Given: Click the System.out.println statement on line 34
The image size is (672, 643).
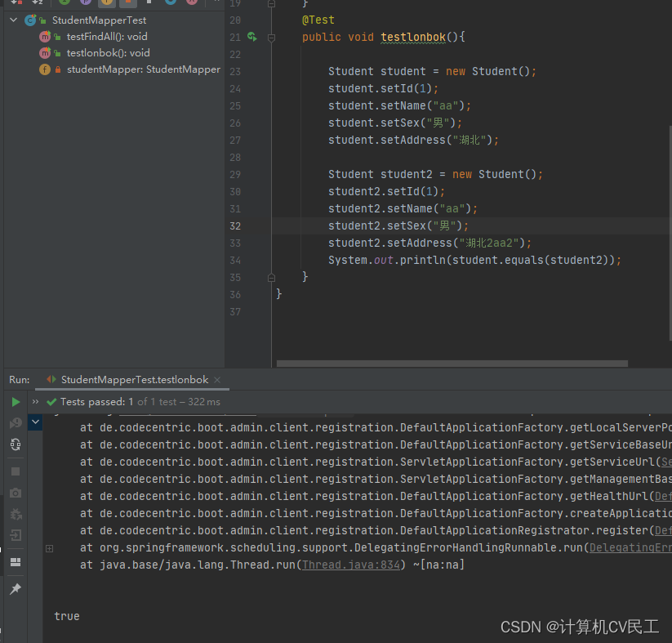Looking at the screenshot, I should tap(474, 260).
